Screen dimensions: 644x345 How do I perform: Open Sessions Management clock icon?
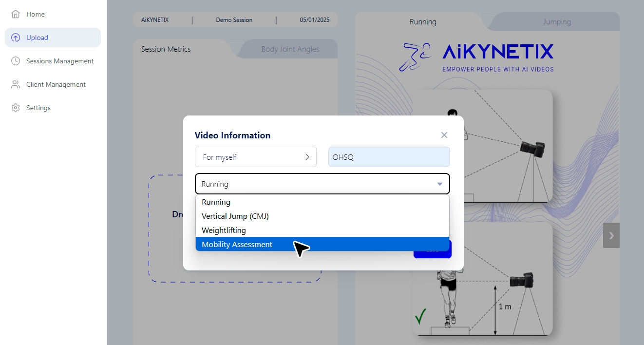(16, 61)
